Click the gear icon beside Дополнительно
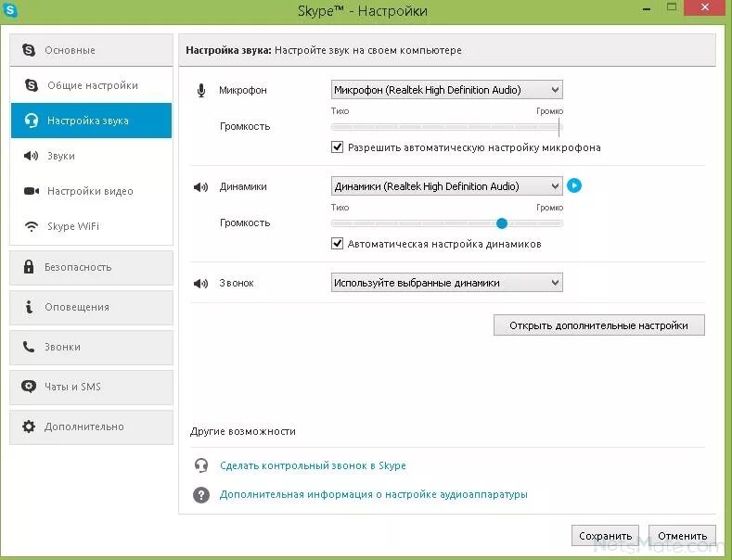 29,426
